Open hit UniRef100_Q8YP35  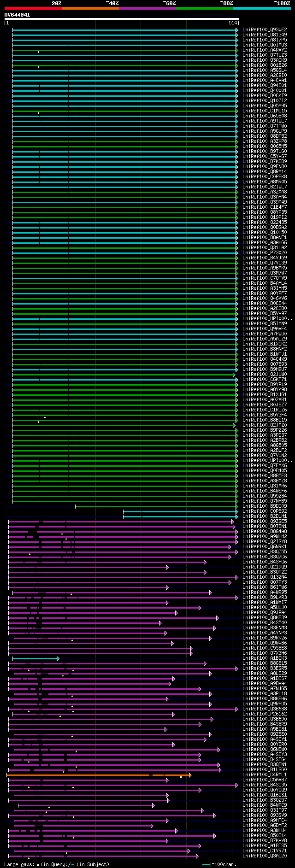[265, 212]
